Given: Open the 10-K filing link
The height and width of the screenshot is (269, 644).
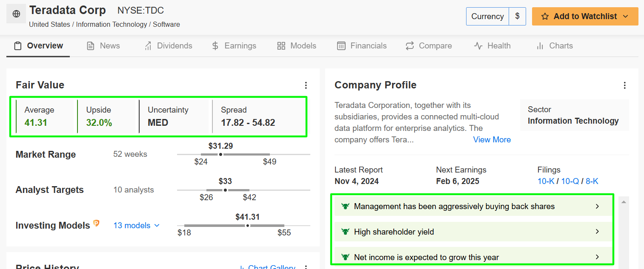Looking at the screenshot, I should pyautogui.click(x=546, y=181).
